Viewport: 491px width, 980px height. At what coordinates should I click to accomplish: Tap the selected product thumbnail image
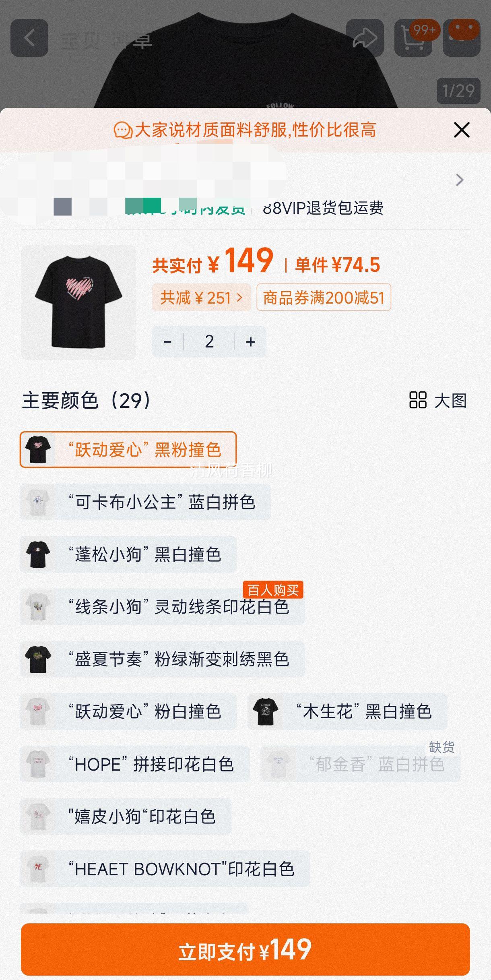pos(78,302)
